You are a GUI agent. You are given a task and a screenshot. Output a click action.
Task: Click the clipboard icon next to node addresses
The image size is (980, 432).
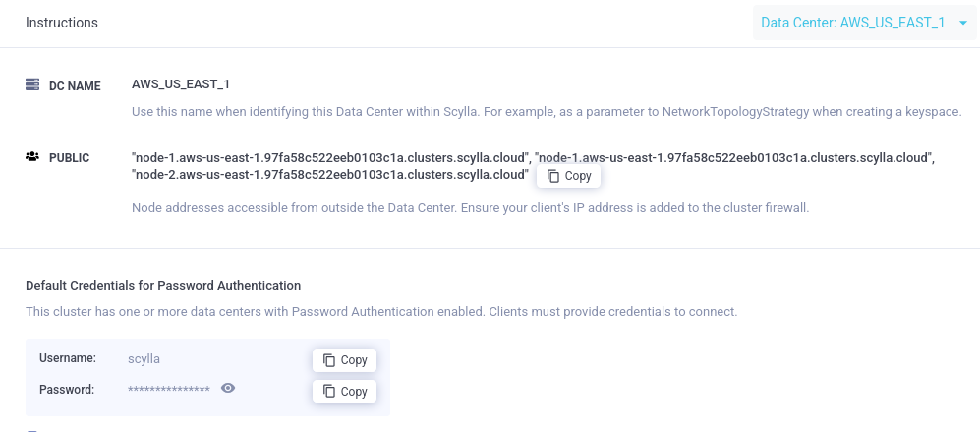click(x=553, y=176)
